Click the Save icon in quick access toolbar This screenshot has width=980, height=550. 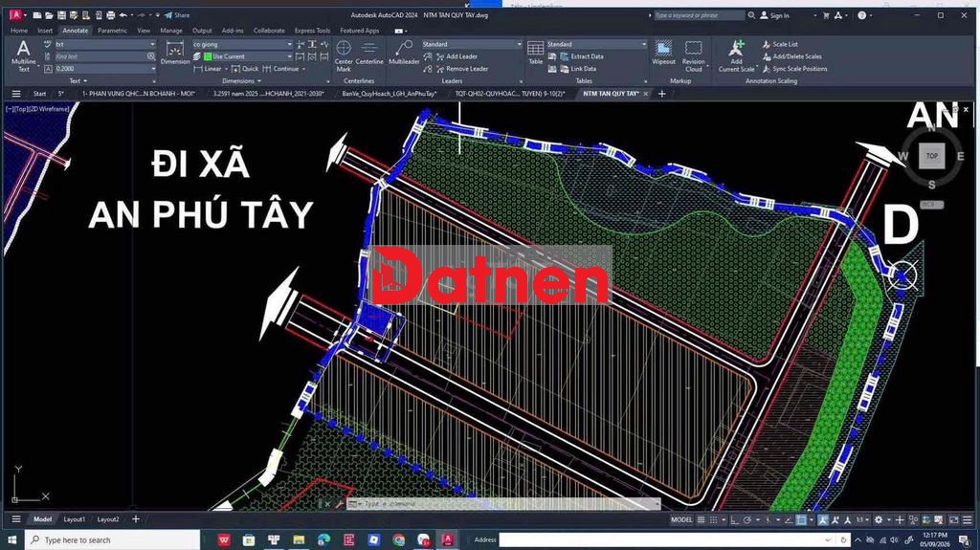tap(61, 15)
